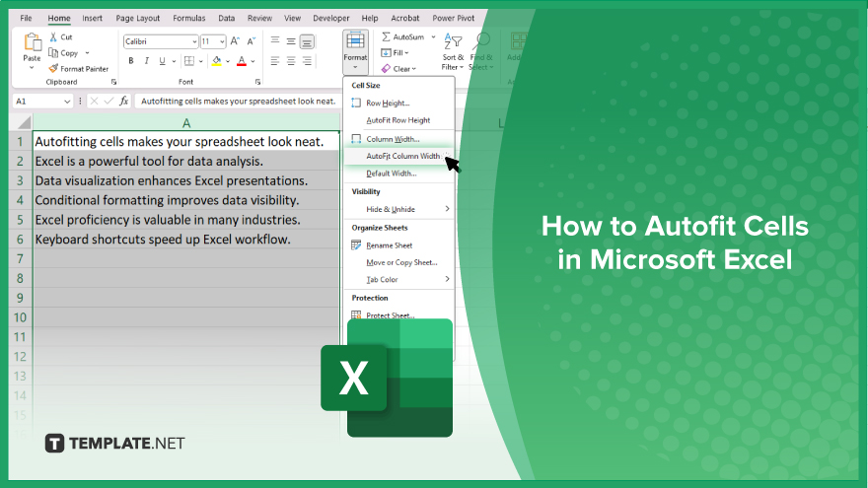Viewport: 868px width, 488px height.
Task: Expand Tab Color submenu
Action: coord(447,279)
